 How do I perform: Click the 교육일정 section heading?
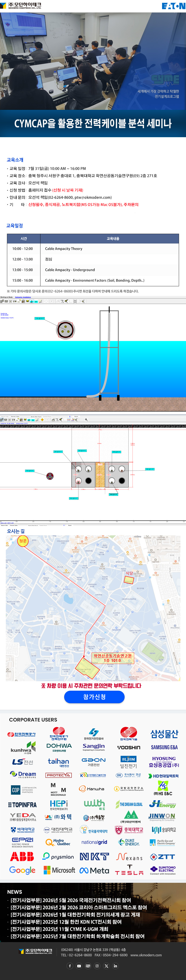(15, 226)
